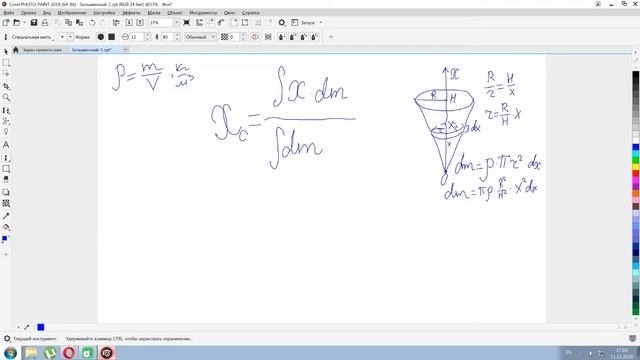Select the Eyedropper tool
Viewport: 640px width, 360px height.
(x=6, y=216)
